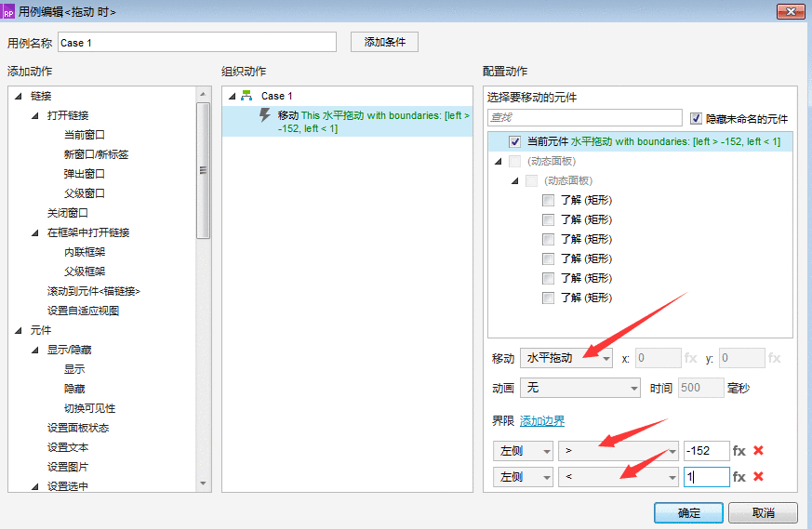This screenshot has width=812, height=530.
Task: Close the case editor dialog
Action: (791, 11)
